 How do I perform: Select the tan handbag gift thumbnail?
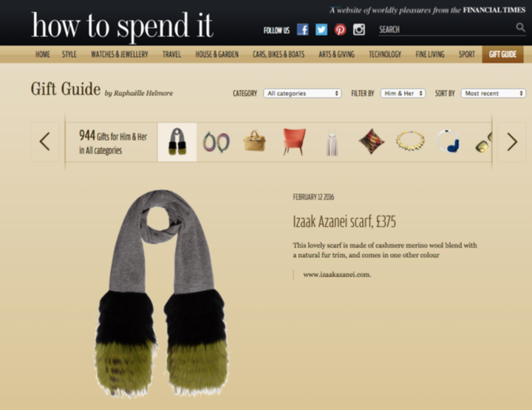(x=254, y=141)
